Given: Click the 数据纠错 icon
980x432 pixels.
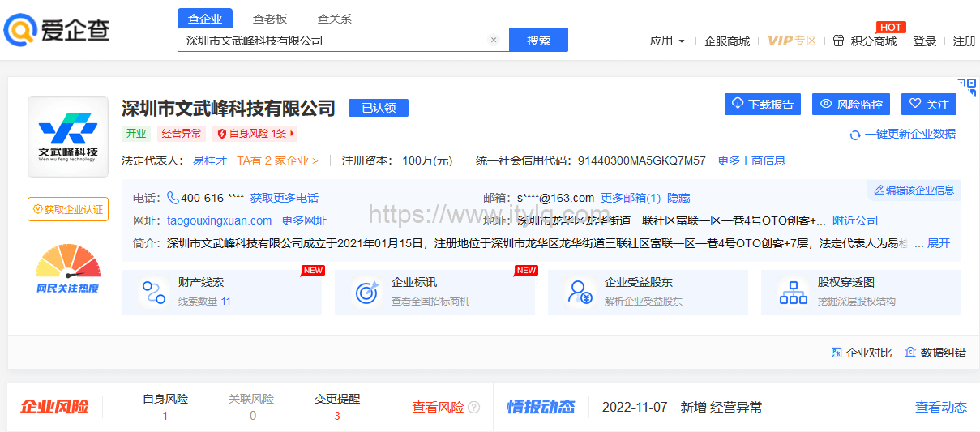Looking at the screenshot, I should click(910, 353).
